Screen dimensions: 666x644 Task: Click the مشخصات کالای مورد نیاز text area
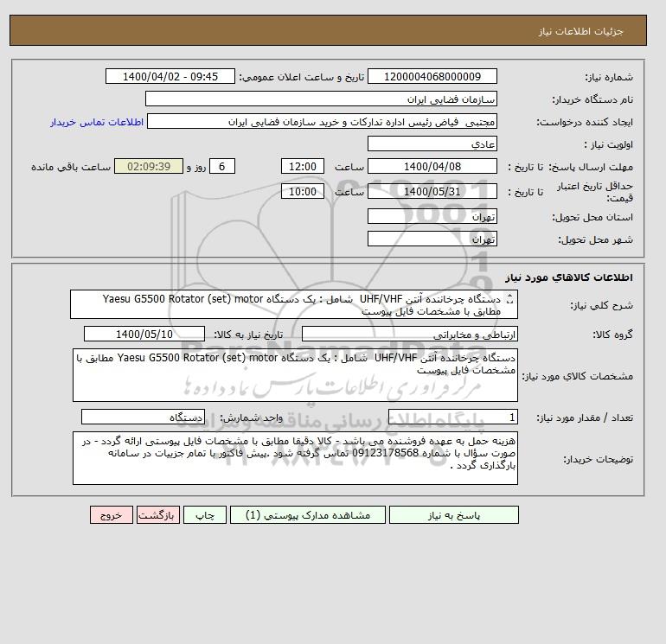[x=295, y=375]
